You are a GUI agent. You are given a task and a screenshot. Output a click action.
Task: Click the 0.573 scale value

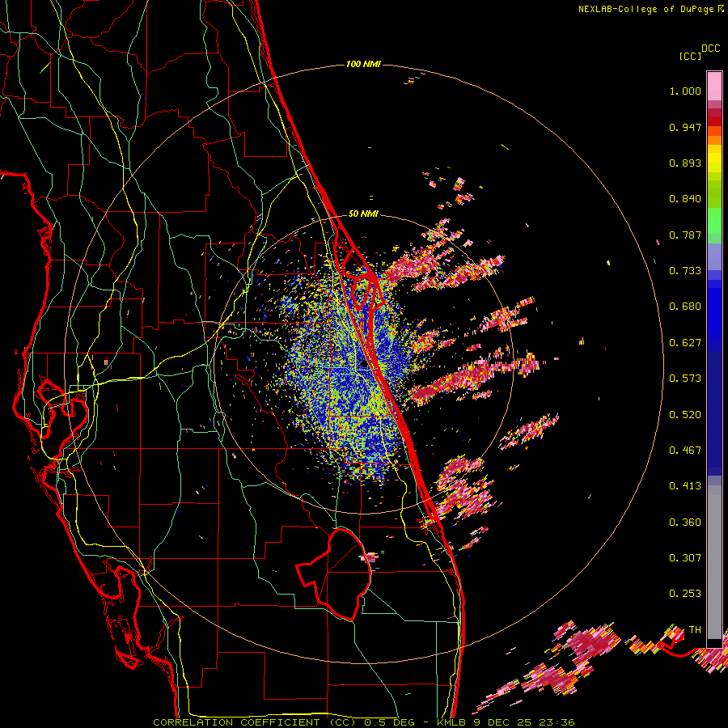click(685, 379)
